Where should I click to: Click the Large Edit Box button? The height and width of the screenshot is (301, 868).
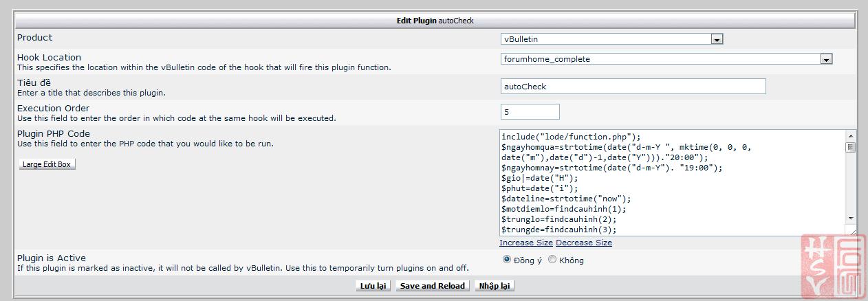click(47, 164)
